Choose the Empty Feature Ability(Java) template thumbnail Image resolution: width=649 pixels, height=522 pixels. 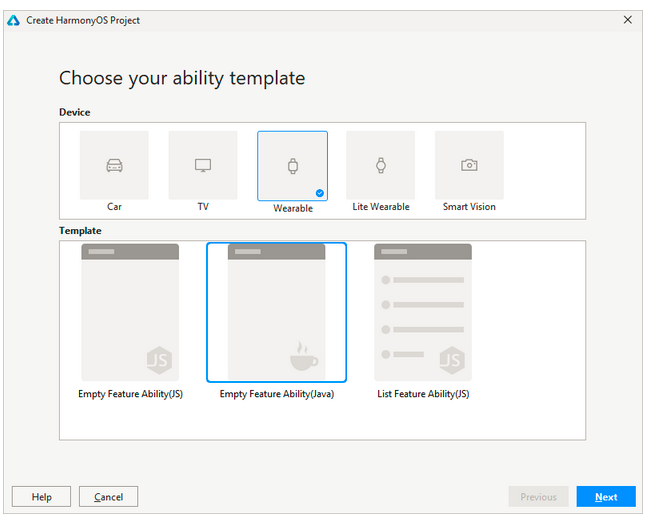pos(276,312)
